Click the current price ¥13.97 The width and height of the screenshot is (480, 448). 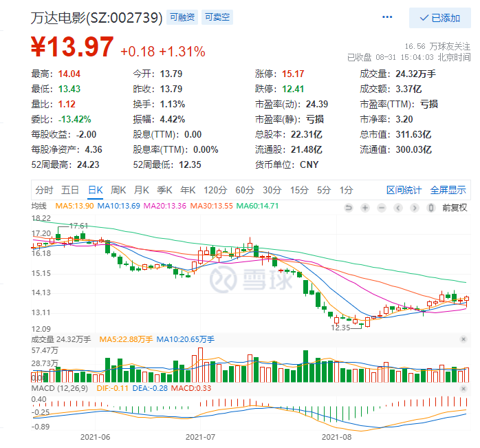point(72,47)
